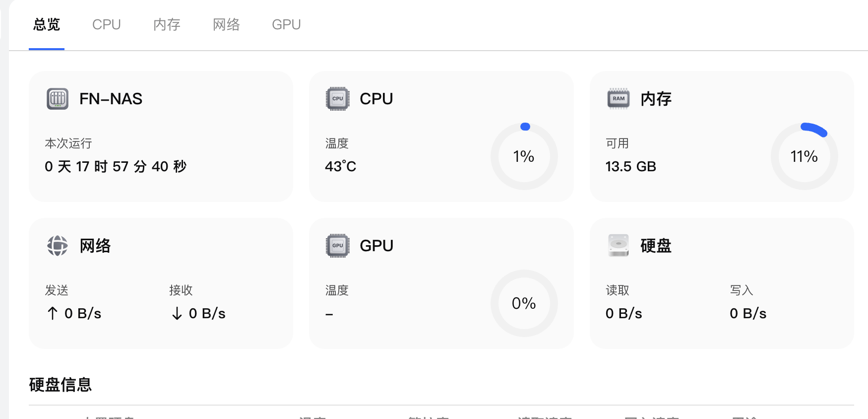The height and width of the screenshot is (419, 868).
Task: Click the 硬盘信息 section heading
Action: [x=61, y=385]
